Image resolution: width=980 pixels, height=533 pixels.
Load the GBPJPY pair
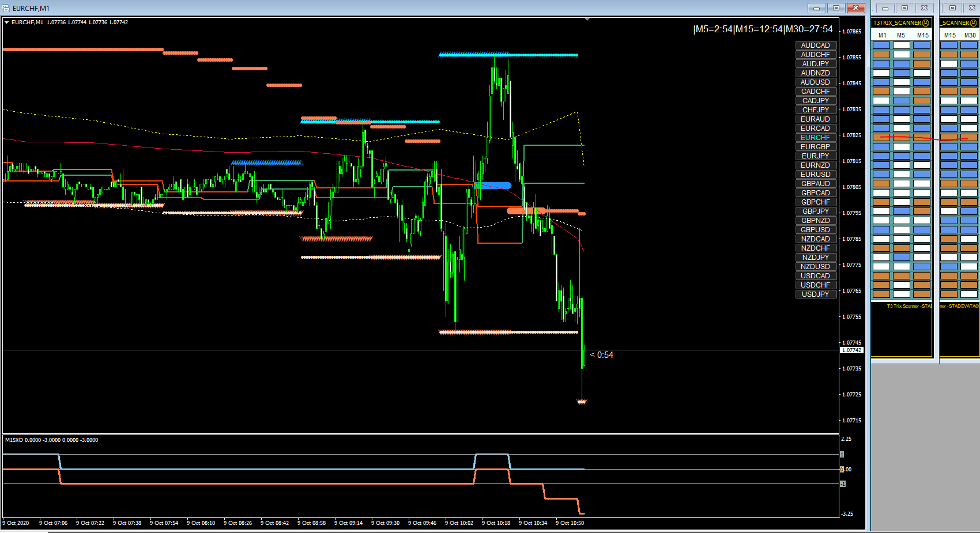point(816,211)
